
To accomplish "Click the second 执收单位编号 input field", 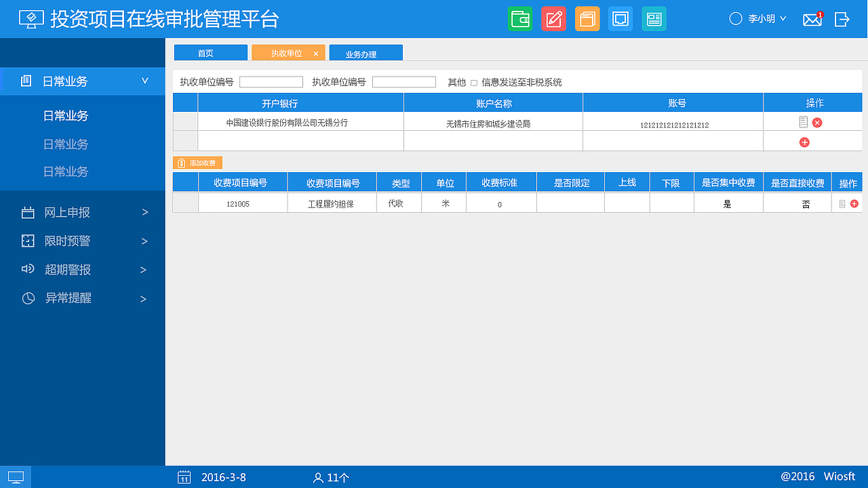I will point(404,82).
